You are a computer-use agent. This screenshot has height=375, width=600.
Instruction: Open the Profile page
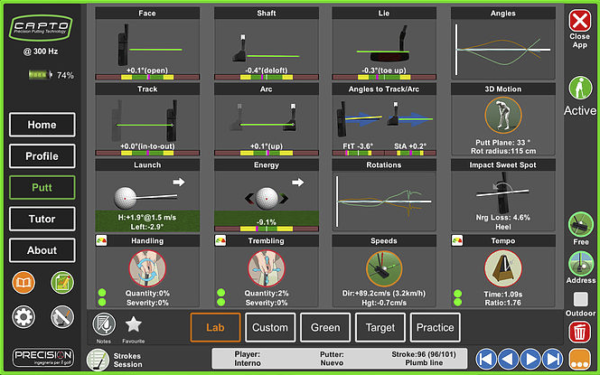point(42,156)
